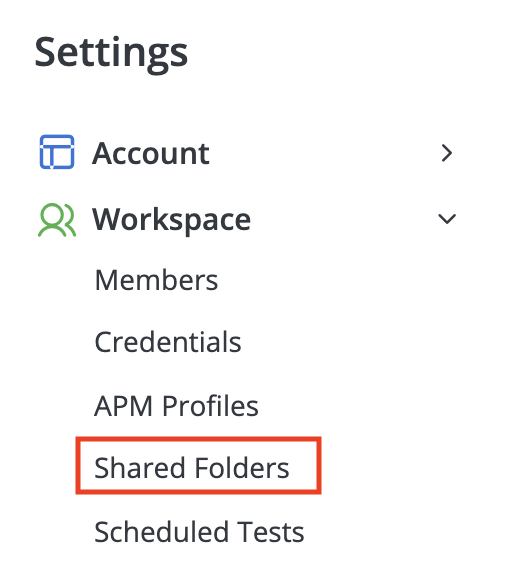Open Scheduled Tests settings
Screen dimensions: 514x564
click(x=199, y=532)
